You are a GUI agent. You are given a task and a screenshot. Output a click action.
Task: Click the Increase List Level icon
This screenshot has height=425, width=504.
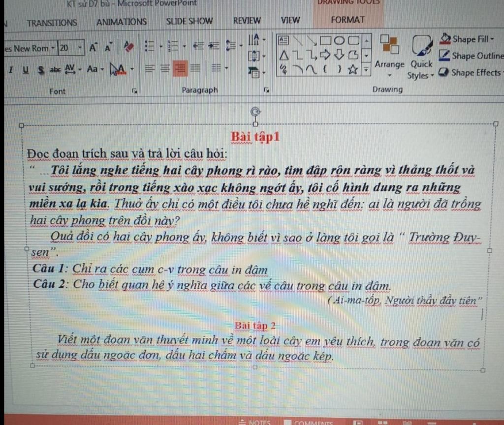click(214, 46)
